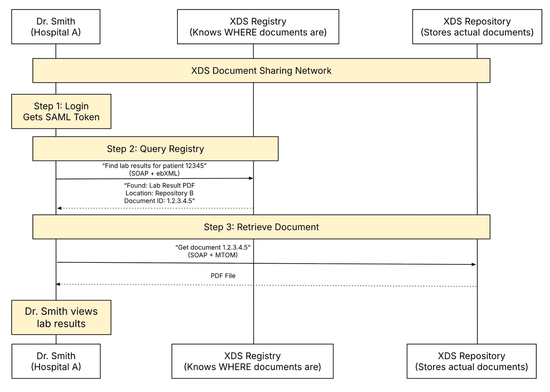Select the Get document 1.2.3.4.5 label
The width and height of the screenshot is (550, 392).
pyautogui.click(x=213, y=247)
